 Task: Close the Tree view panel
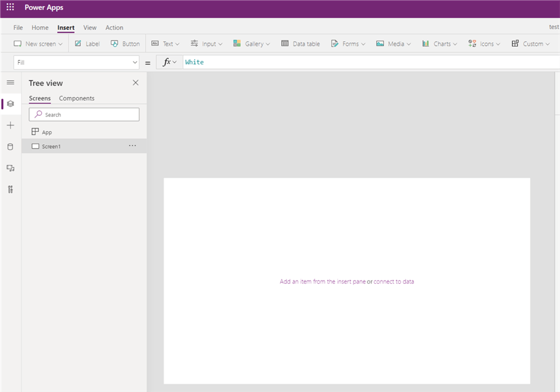point(136,83)
